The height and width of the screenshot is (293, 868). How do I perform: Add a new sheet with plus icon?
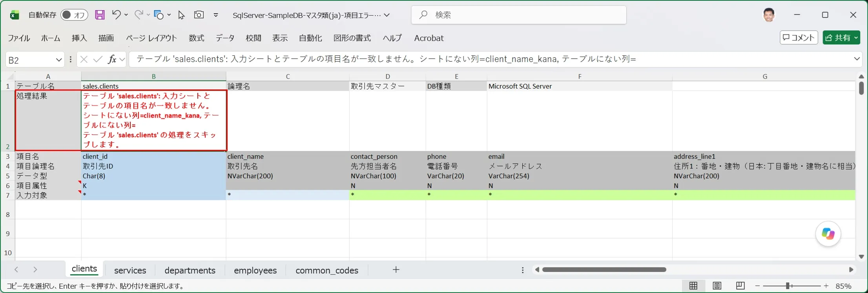(x=396, y=269)
